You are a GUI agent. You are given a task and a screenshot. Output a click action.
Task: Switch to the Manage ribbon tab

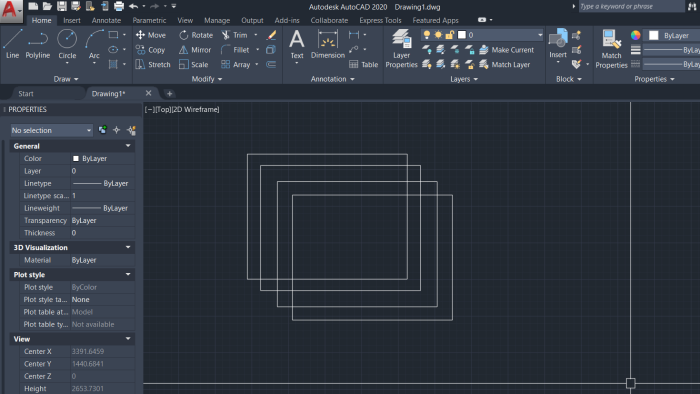(217, 21)
